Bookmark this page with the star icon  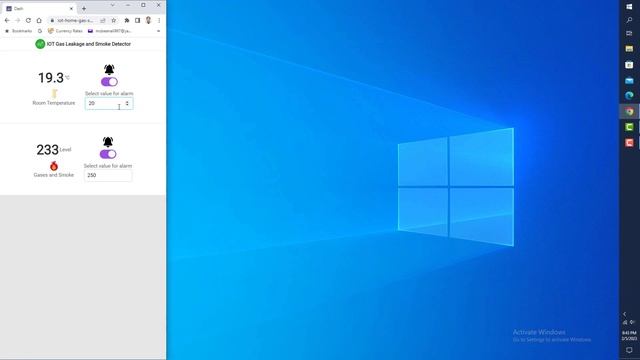(113, 20)
